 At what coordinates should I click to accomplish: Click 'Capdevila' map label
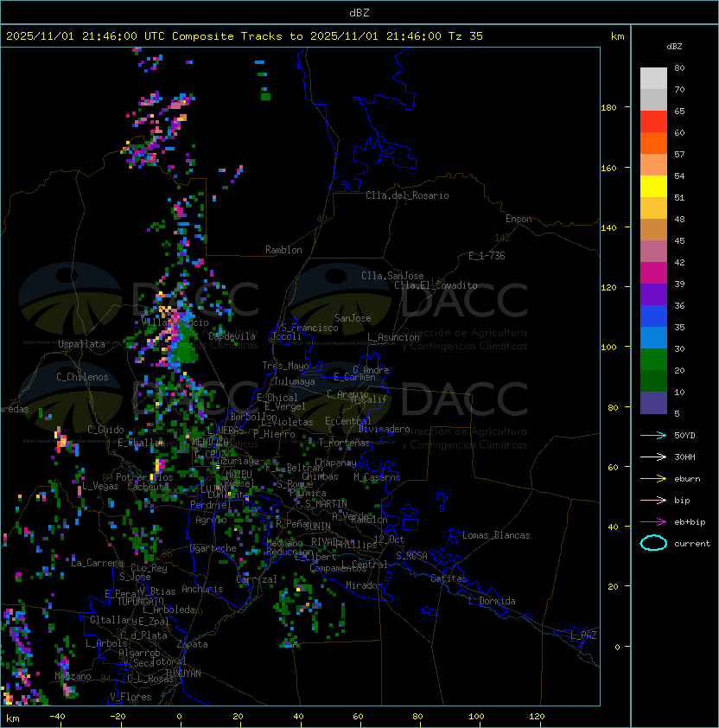tap(232, 336)
